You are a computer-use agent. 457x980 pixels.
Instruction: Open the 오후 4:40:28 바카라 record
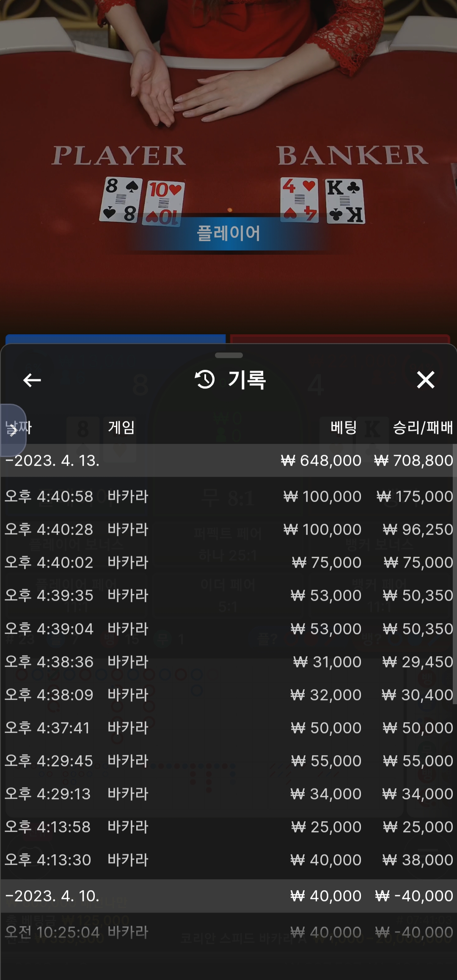228,529
